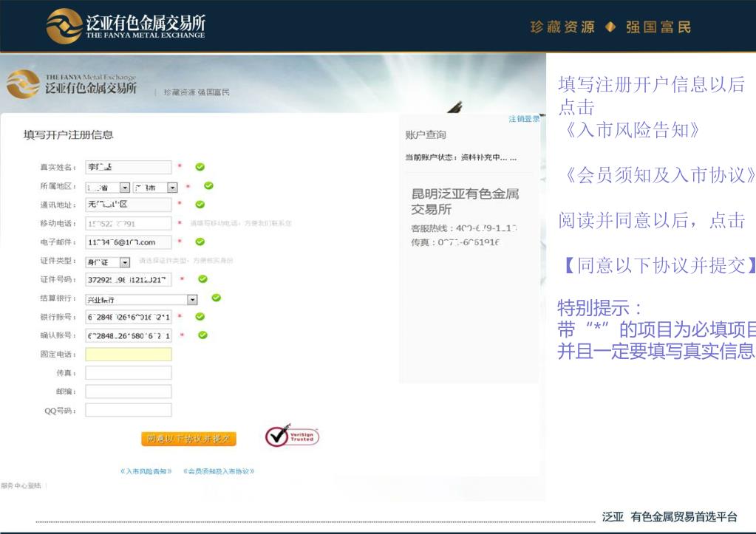Click the 邮编 postal code field
Image resolution: width=756 pixels, height=534 pixels.
tap(129, 391)
